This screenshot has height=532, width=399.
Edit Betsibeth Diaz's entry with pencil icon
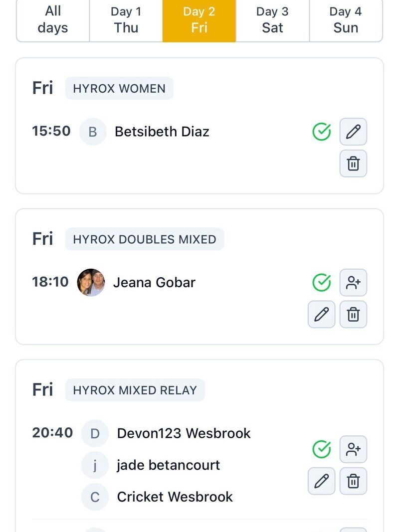tap(353, 132)
